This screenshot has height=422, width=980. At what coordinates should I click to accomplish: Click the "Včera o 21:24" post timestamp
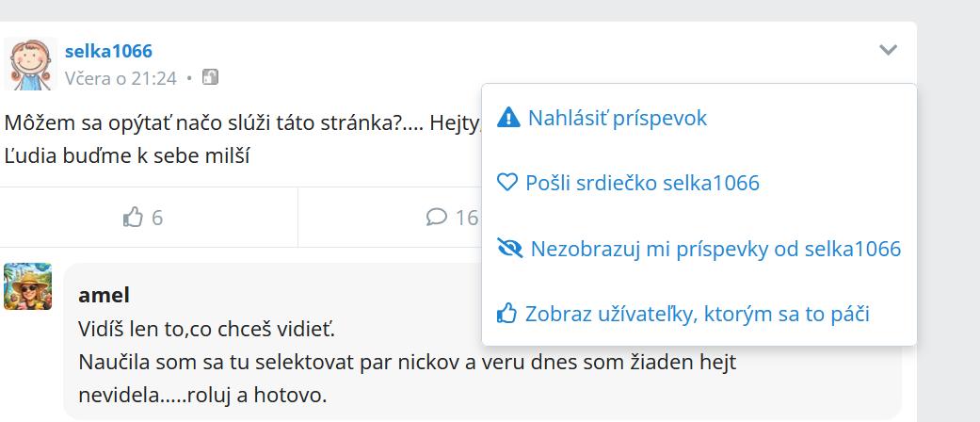click(120, 78)
